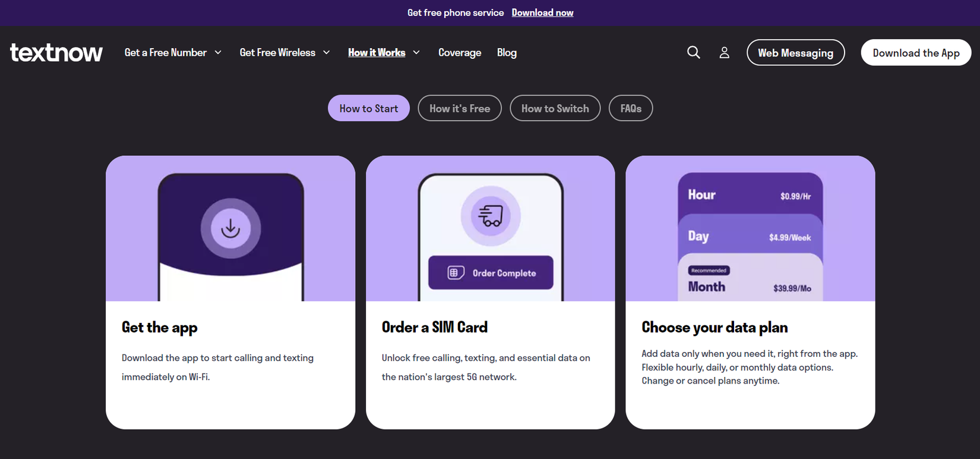Screen dimensions: 980x459
Task: Switch to the How to Switch tab
Action: click(555, 108)
